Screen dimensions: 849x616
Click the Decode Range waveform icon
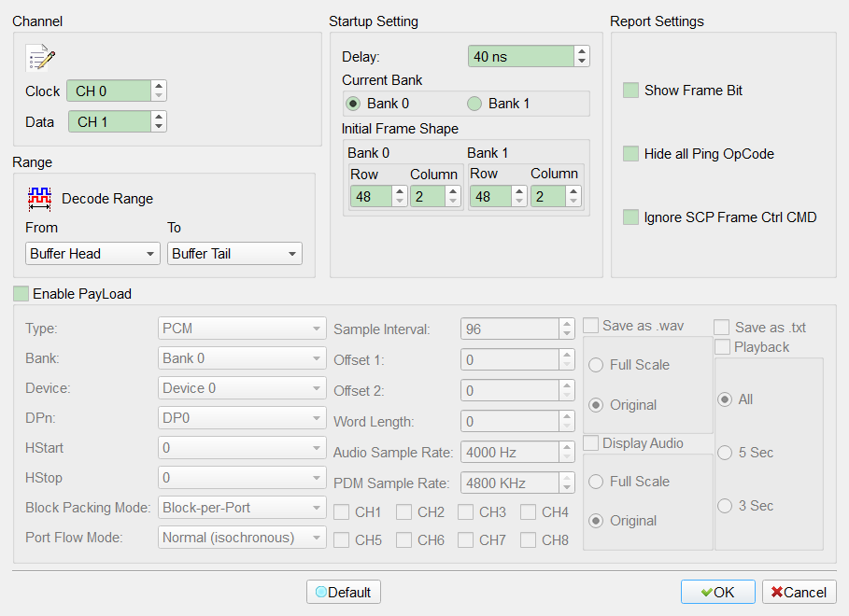tap(39, 199)
